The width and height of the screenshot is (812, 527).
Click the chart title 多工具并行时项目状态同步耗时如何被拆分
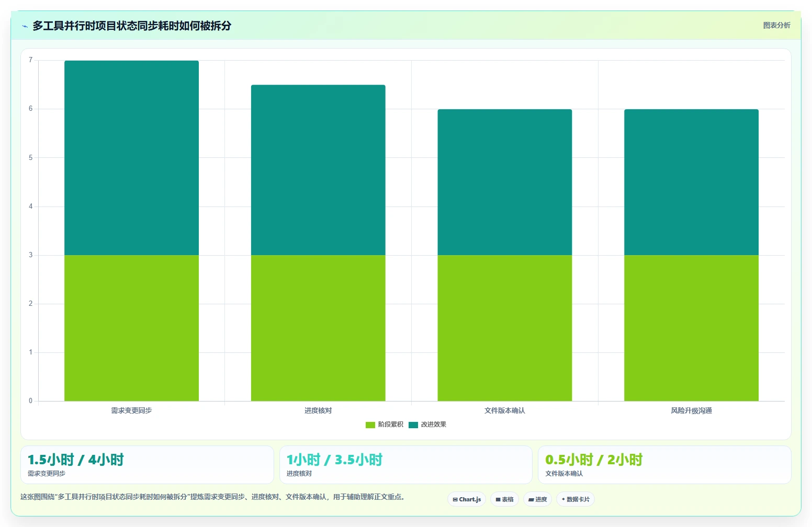tap(132, 26)
